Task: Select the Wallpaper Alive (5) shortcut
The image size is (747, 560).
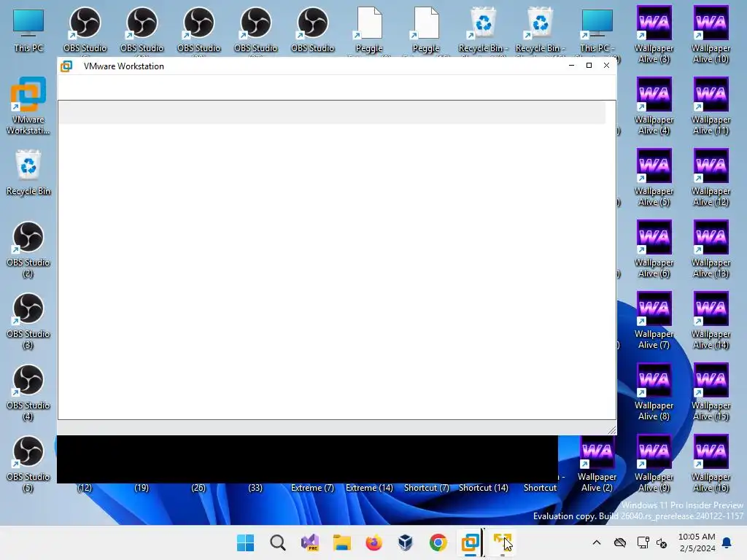Action: (654, 178)
